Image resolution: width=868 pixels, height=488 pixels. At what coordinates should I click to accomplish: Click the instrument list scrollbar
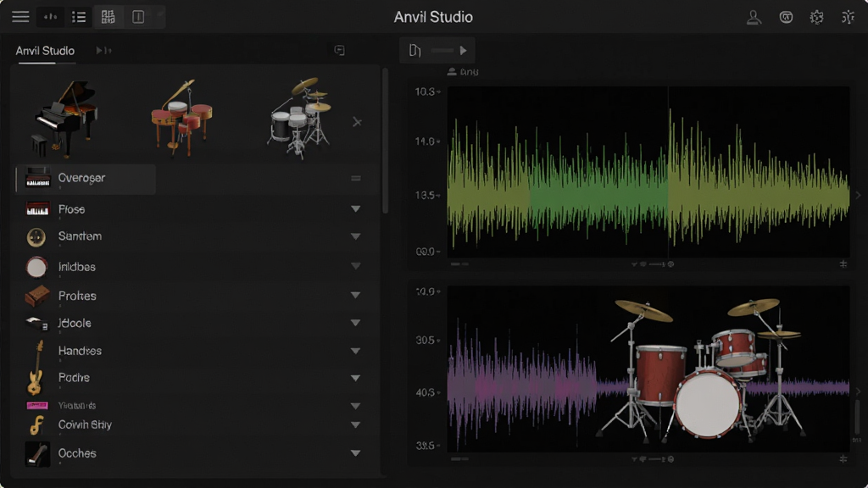[386, 141]
